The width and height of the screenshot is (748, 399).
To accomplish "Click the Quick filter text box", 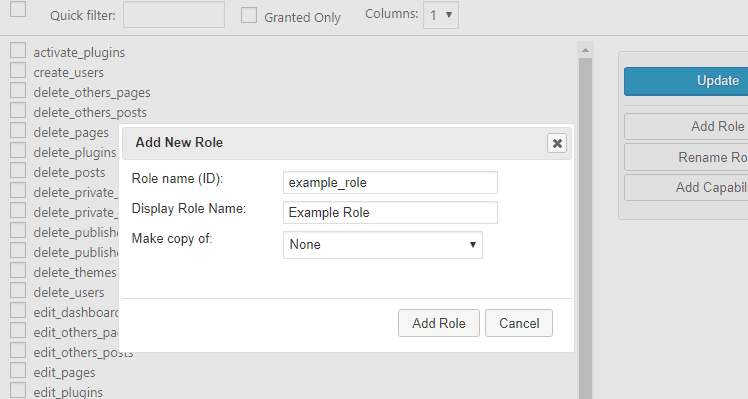I will pos(174,14).
